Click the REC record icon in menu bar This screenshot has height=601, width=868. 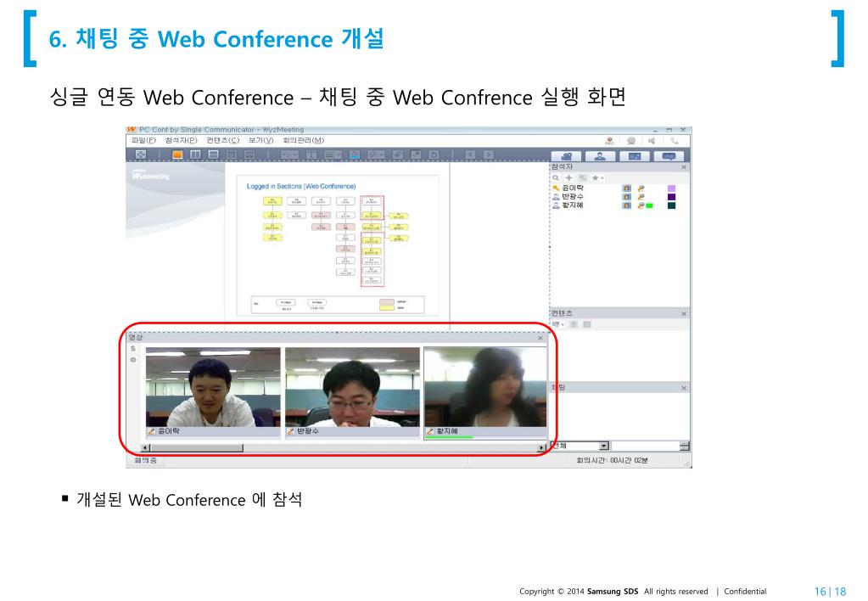pos(609,141)
